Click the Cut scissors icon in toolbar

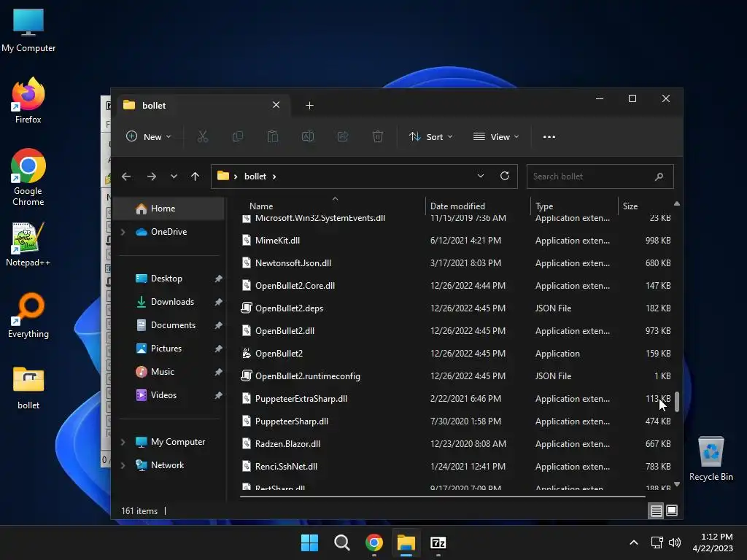pos(203,136)
